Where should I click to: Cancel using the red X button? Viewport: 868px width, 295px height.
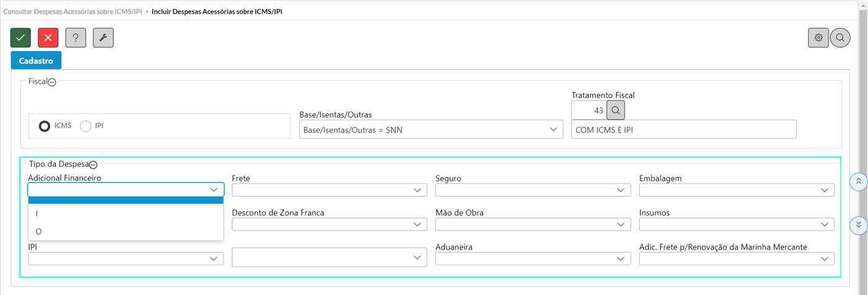click(x=48, y=38)
